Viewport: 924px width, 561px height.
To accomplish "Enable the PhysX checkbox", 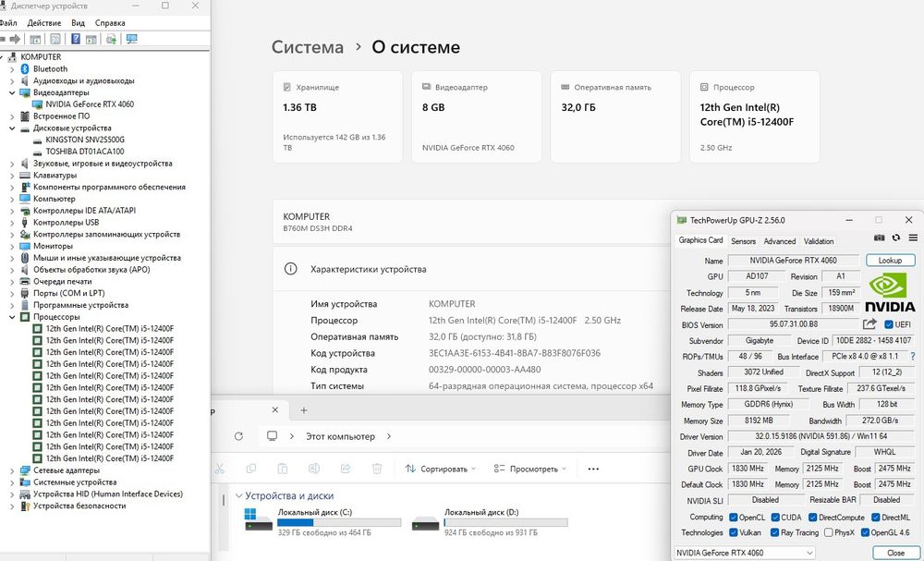I will [x=829, y=532].
